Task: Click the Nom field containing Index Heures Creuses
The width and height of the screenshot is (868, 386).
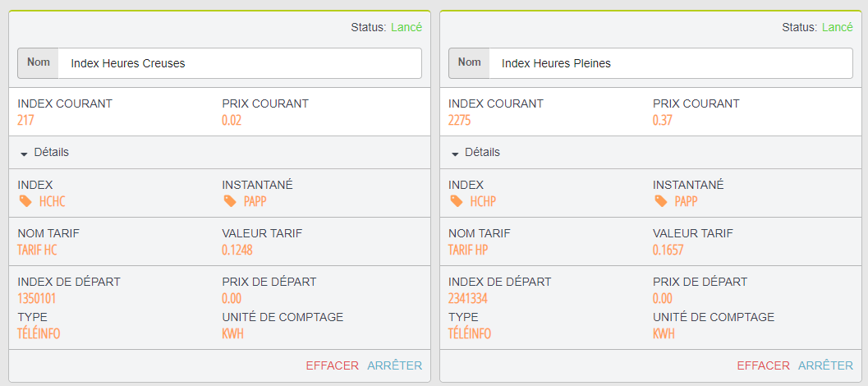Action: [238, 63]
